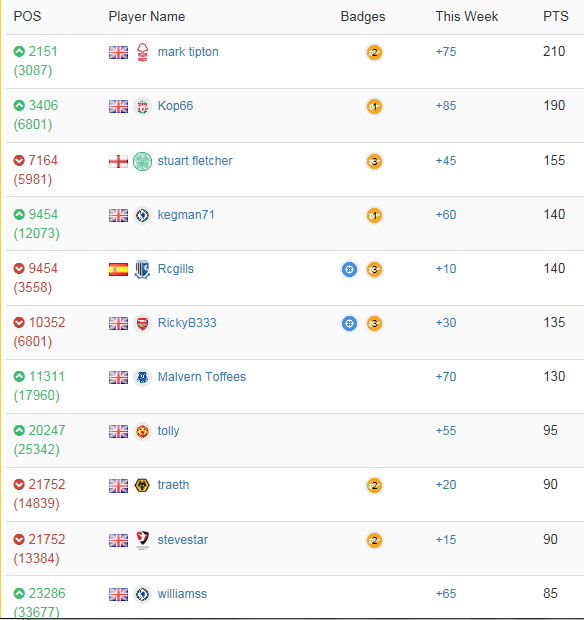Click the orange badge in traeth's row
This screenshot has height=620, width=584.
click(x=374, y=485)
